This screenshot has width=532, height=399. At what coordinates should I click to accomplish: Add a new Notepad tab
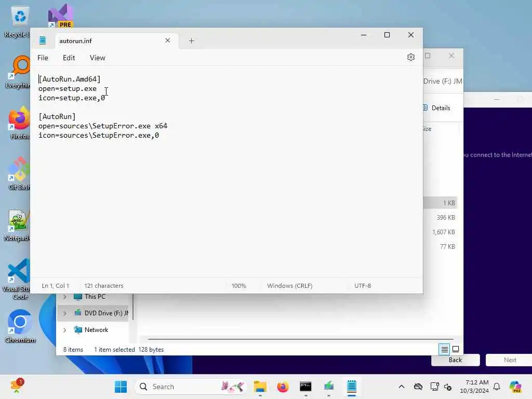pos(191,41)
